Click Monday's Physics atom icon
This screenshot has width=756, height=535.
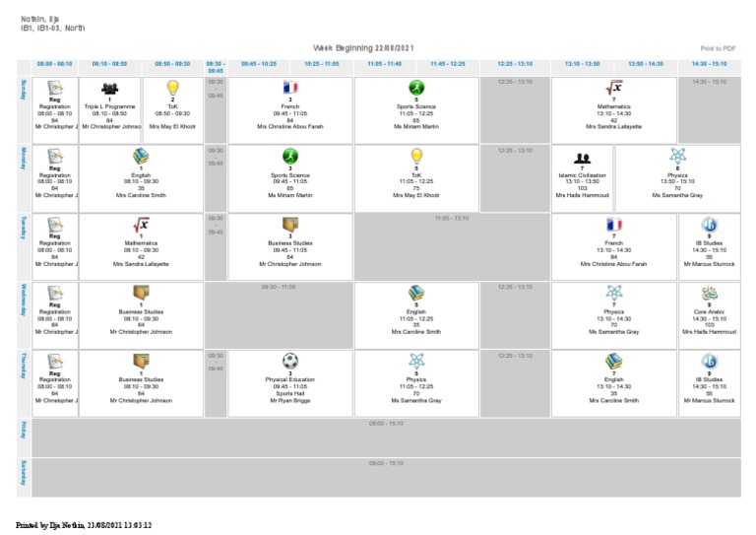(x=677, y=156)
